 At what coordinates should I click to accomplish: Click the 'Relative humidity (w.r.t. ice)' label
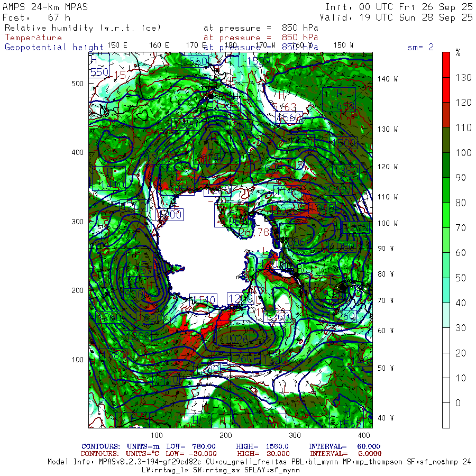83,28
